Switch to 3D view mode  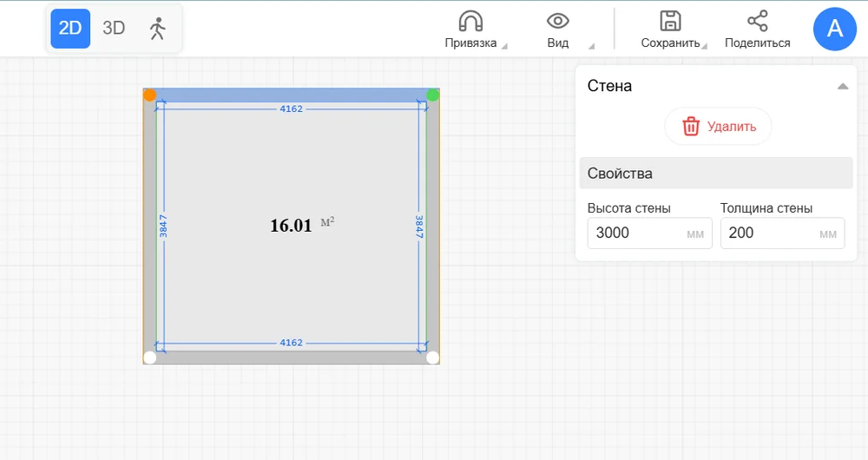click(114, 28)
